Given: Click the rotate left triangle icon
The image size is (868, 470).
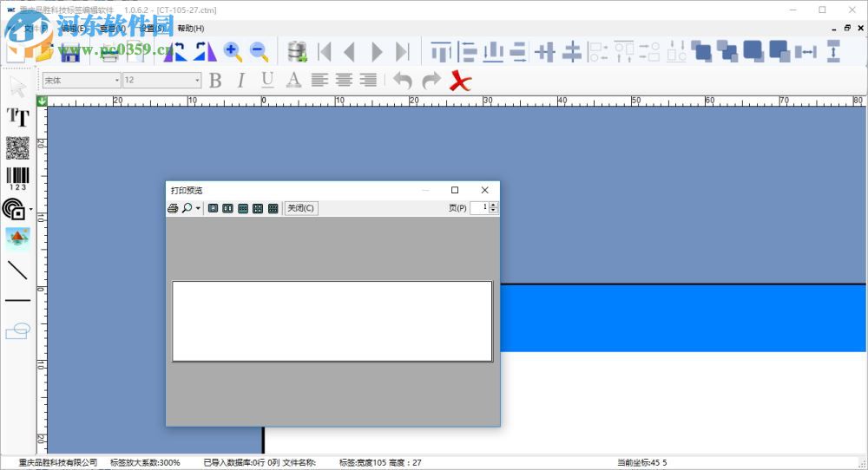Looking at the screenshot, I should point(174,51).
